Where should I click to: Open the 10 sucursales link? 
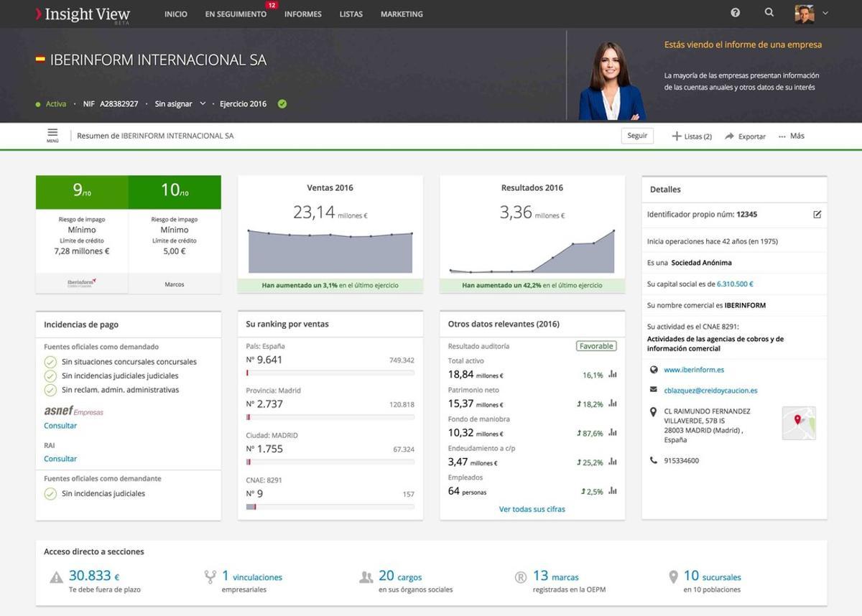tap(713, 577)
